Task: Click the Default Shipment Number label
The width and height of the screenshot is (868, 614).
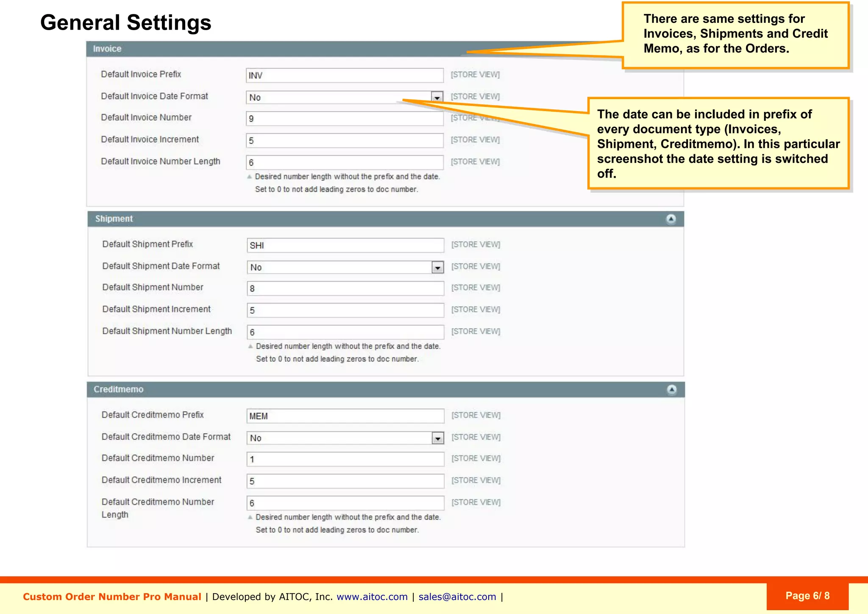Action: [153, 287]
